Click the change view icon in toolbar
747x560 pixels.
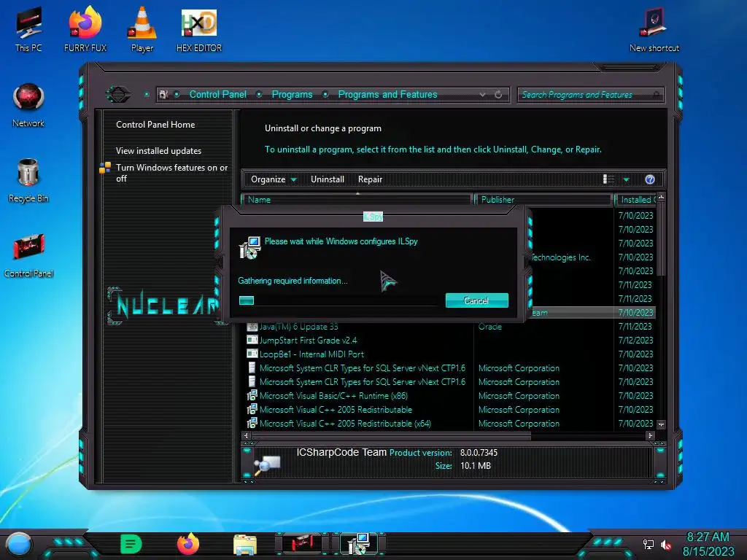click(608, 179)
